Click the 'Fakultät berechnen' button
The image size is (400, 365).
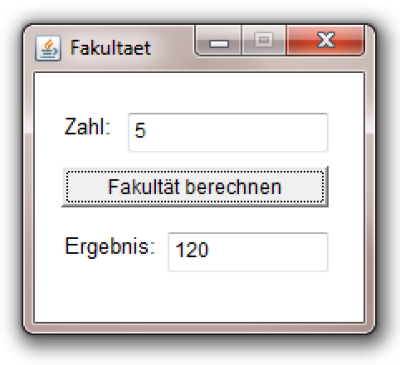point(195,187)
